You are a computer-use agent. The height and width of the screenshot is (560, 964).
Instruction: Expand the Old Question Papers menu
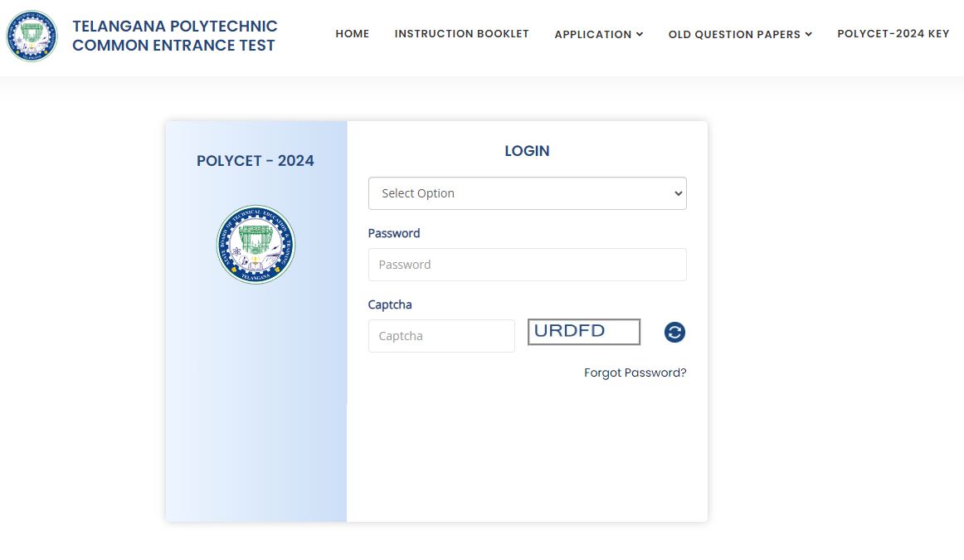[740, 34]
